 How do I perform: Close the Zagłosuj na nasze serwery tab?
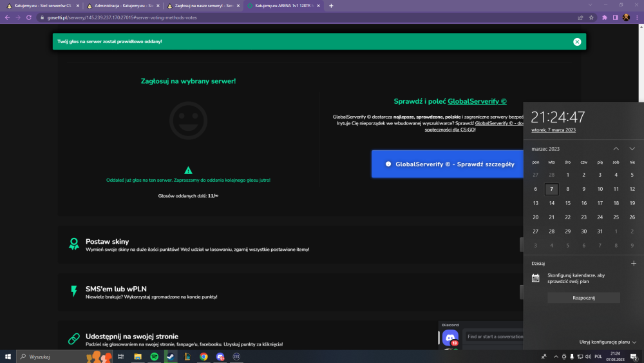[x=238, y=6]
